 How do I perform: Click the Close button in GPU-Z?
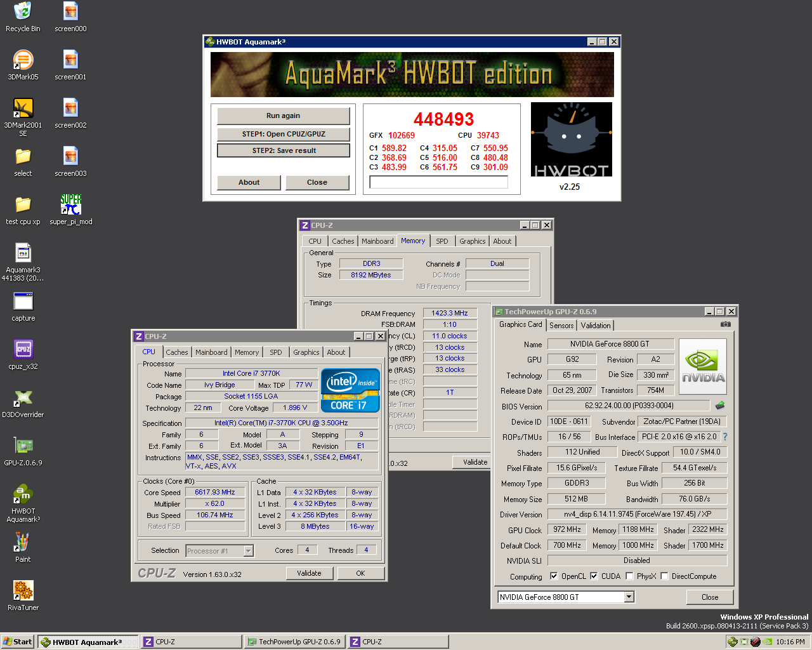[x=710, y=597]
